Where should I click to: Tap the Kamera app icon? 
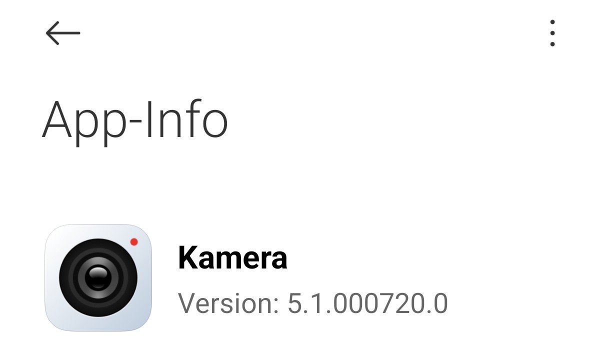coord(98,277)
